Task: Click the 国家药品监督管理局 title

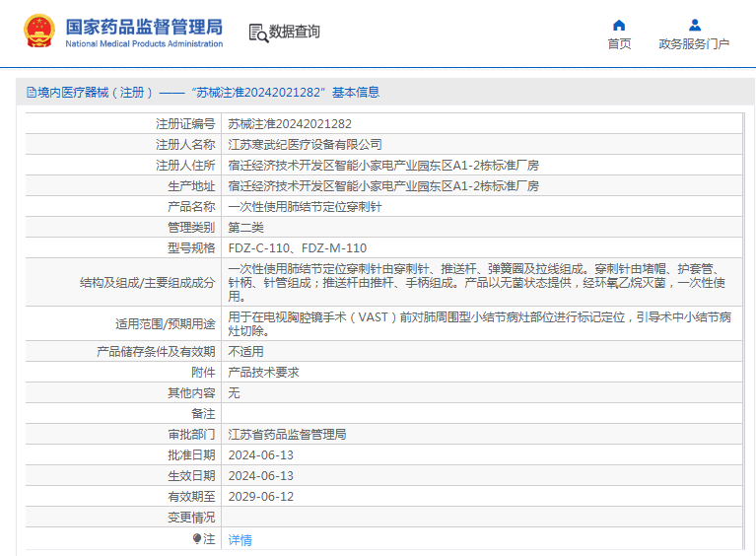Action: click(x=144, y=27)
